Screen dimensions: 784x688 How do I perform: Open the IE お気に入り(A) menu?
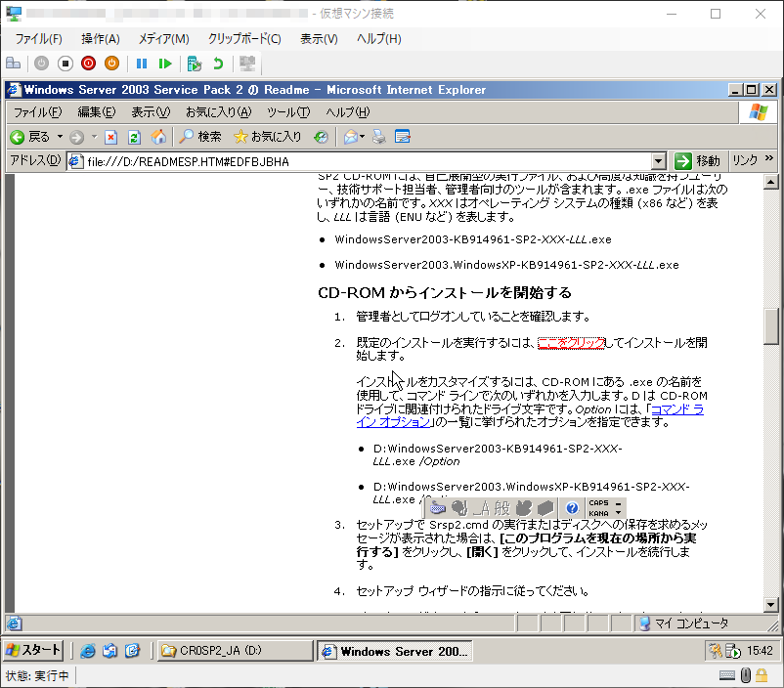pyautogui.click(x=219, y=112)
